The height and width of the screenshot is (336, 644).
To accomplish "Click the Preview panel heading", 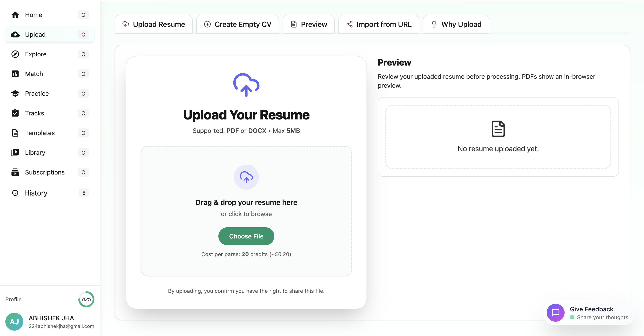I will pos(394,62).
